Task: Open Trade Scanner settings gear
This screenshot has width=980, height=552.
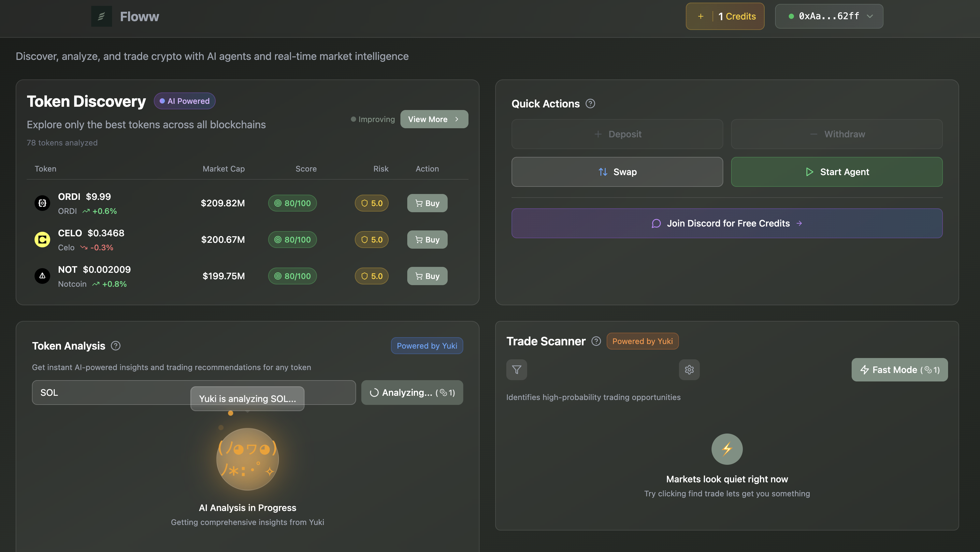Action: click(x=689, y=369)
